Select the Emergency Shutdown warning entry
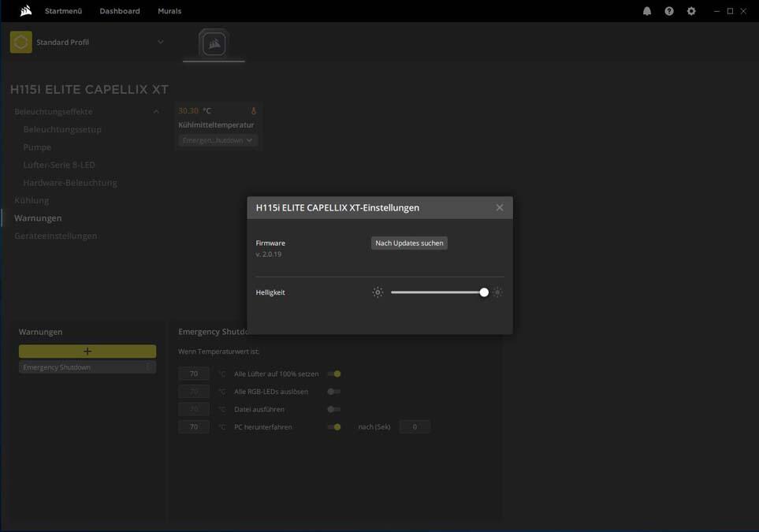The image size is (759, 532). tap(87, 367)
